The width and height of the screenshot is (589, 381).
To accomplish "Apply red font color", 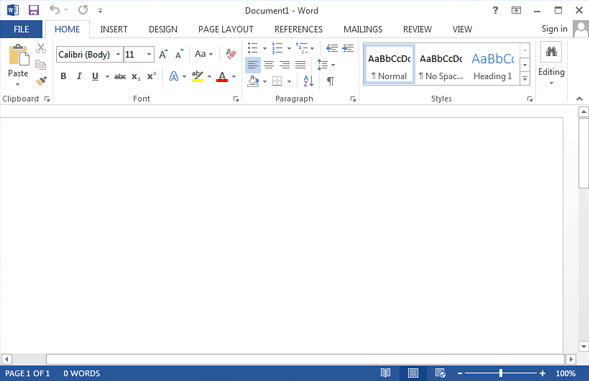I will (222, 77).
